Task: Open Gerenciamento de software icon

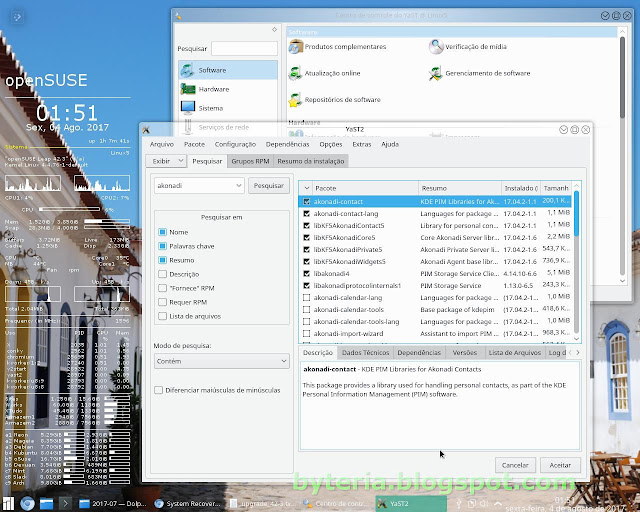Action: point(436,73)
